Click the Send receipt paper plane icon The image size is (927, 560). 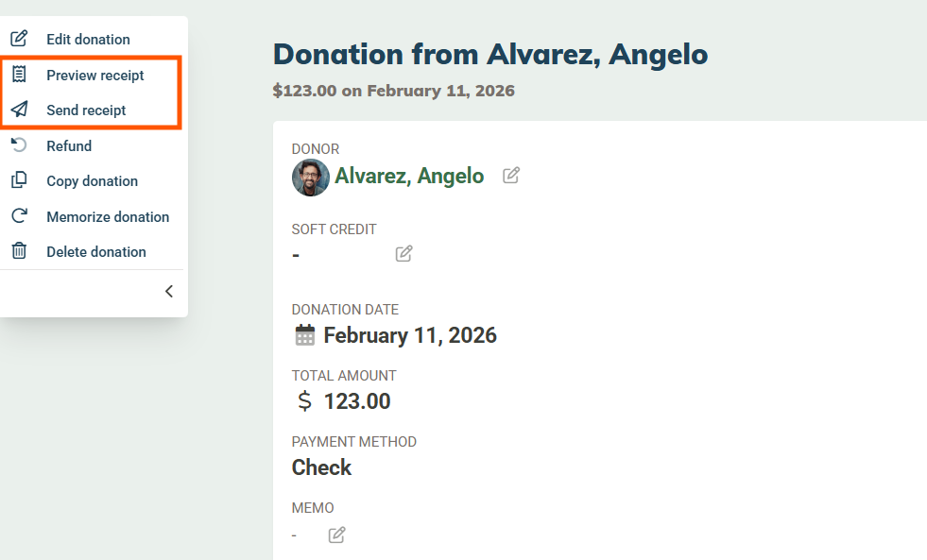pyautogui.click(x=19, y=110)
